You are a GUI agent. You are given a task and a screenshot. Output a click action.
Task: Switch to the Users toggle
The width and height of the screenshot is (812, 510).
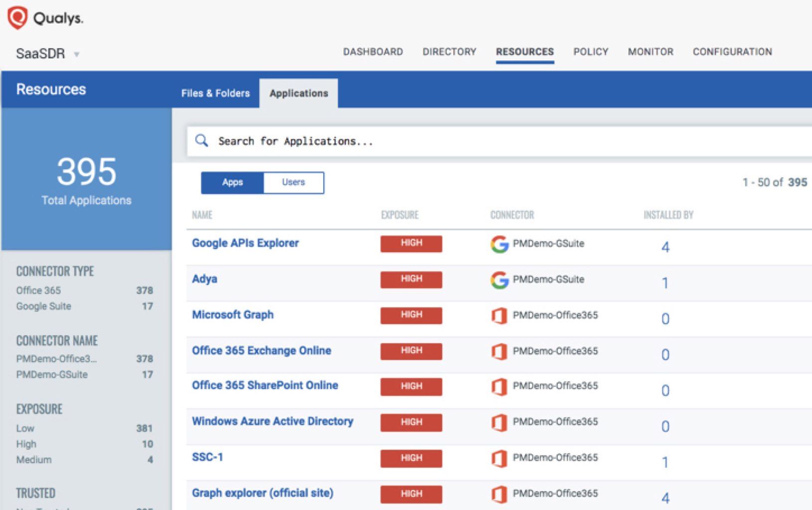[x=293, y=182]
